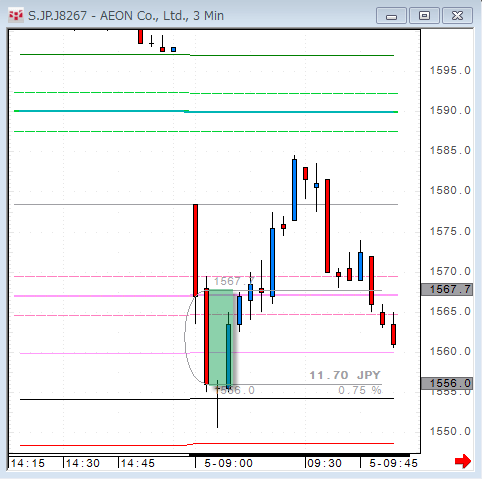The height and width of the screenshot is (479, 482).
Task: Click the 1556.0 highlighted price marker on axis
Action: 447,383
